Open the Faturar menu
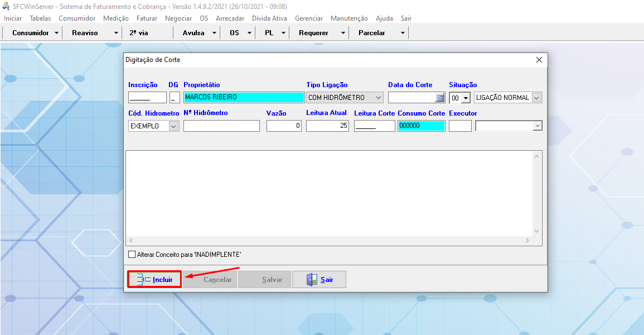 point(147,18)
